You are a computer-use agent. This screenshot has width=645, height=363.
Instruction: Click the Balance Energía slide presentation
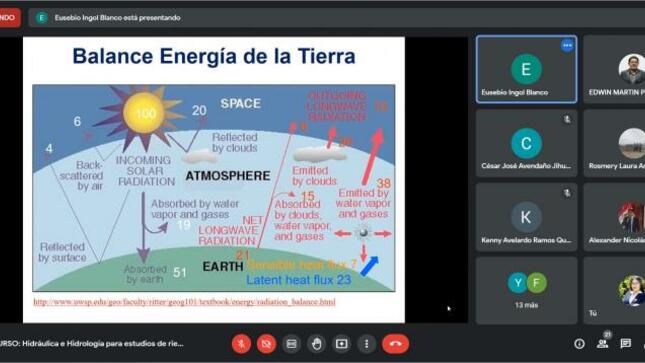[214, 180]
